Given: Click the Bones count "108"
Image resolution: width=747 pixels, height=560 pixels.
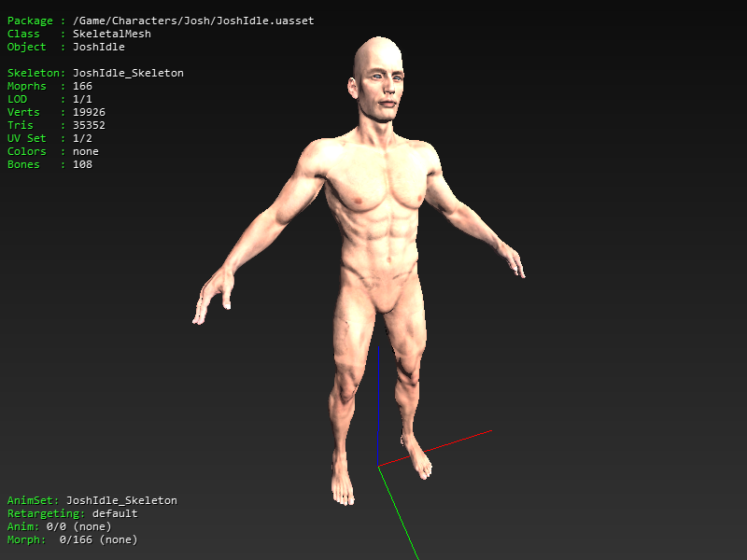Looking at the screenshot, I should (82, 164).
